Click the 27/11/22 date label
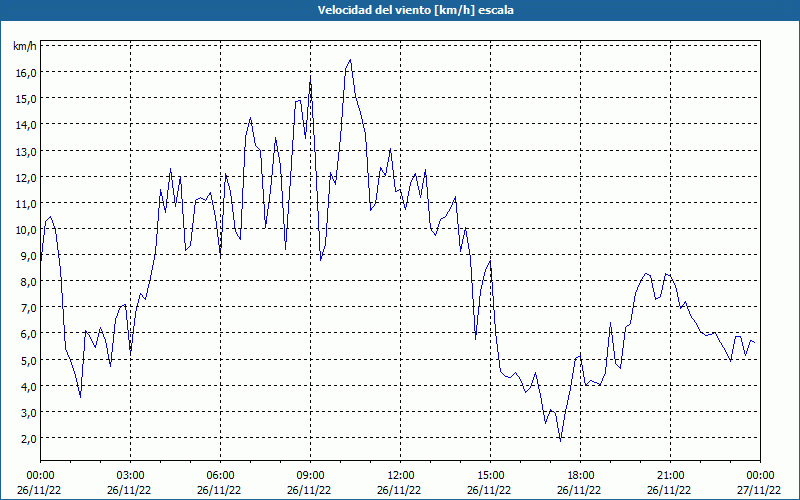 click(759, 490)
